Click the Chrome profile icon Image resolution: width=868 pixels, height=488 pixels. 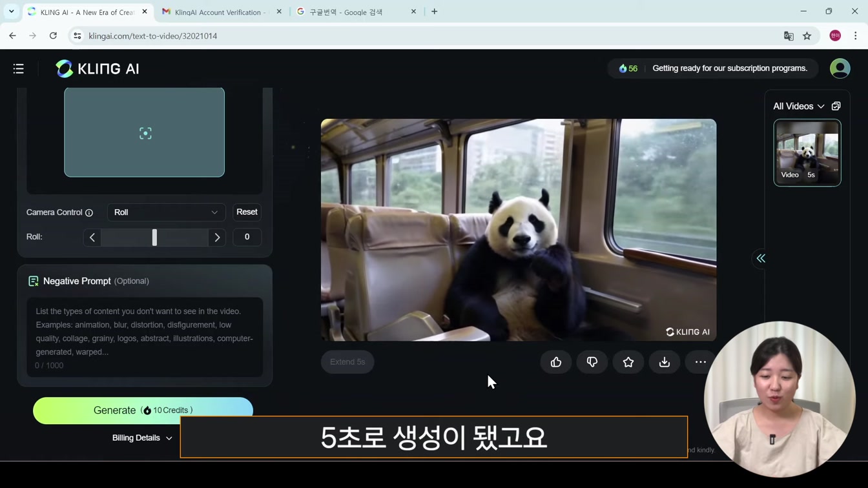[835, 36]
